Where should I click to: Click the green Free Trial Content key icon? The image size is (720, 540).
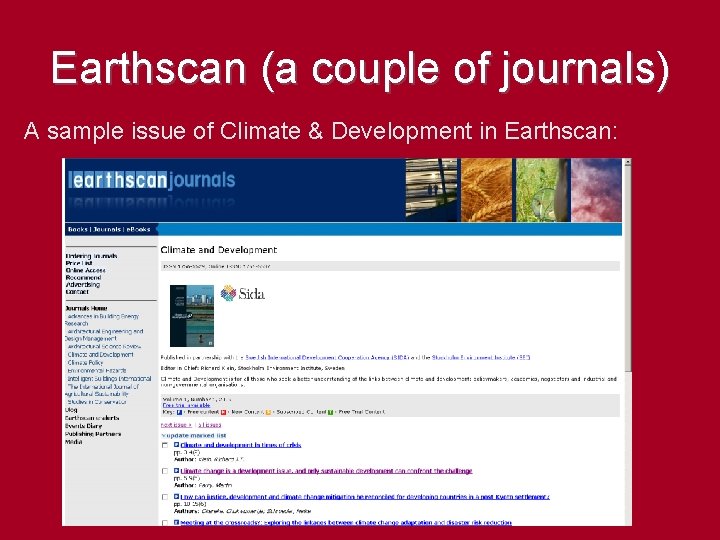pyautogui.click(x=330, y=412)
